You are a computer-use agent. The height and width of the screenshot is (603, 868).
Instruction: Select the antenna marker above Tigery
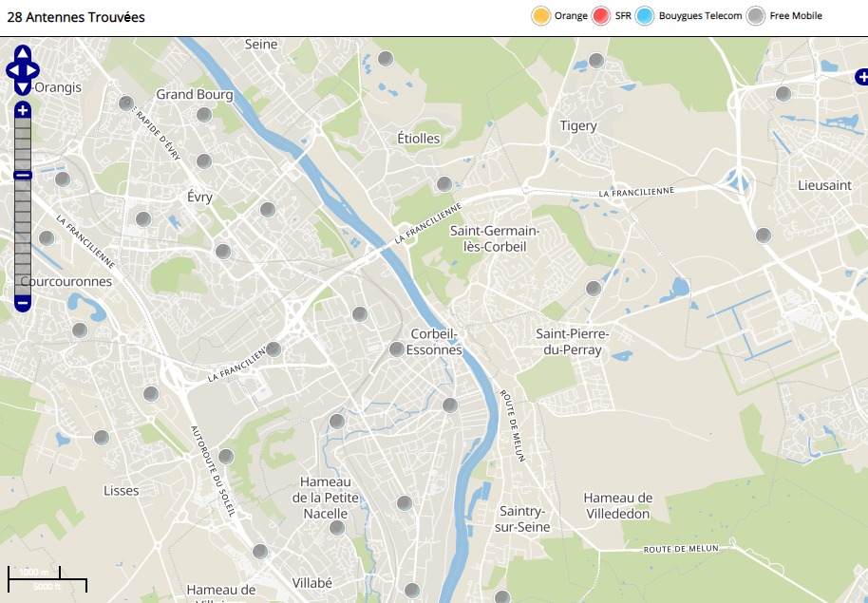pyautogui.click(x=595, y=61)
